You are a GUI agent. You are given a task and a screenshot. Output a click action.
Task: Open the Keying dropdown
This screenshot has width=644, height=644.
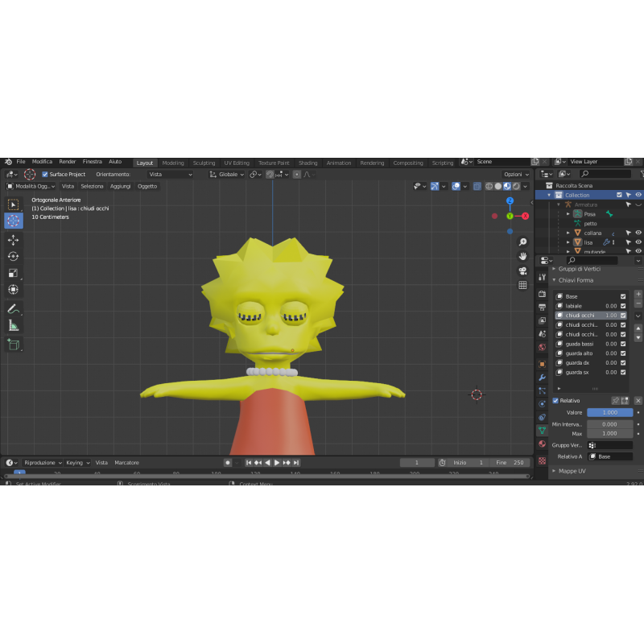77,463
